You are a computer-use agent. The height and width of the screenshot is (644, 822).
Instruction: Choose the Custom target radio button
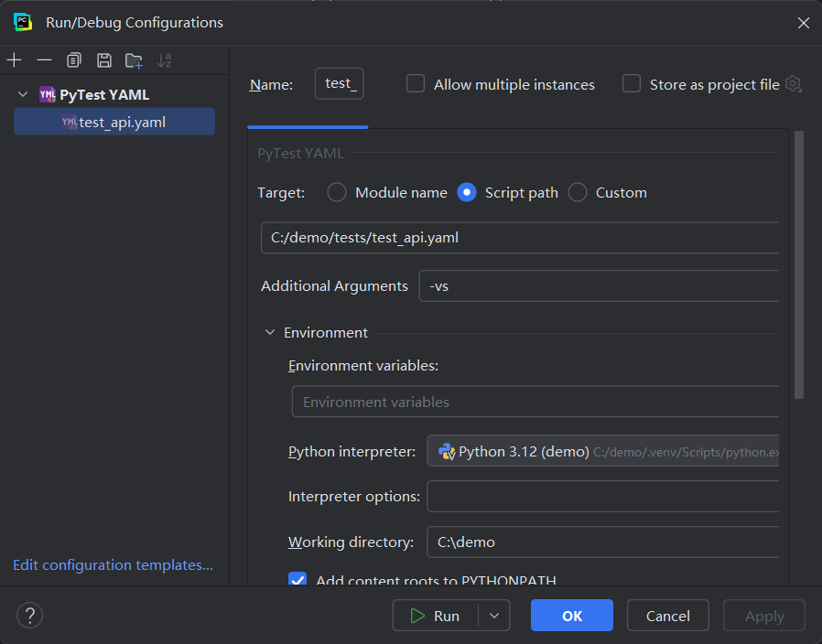click(x=578, y=192)
